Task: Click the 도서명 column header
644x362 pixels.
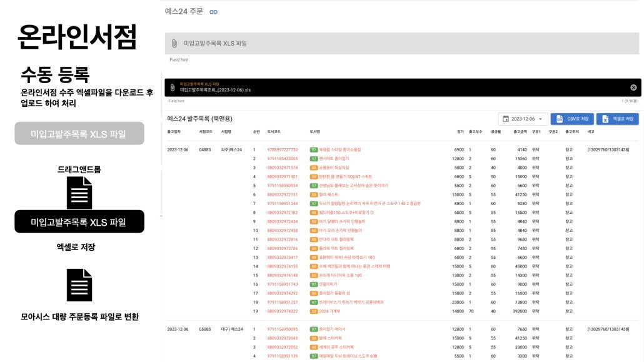Action: click(315, 132)
